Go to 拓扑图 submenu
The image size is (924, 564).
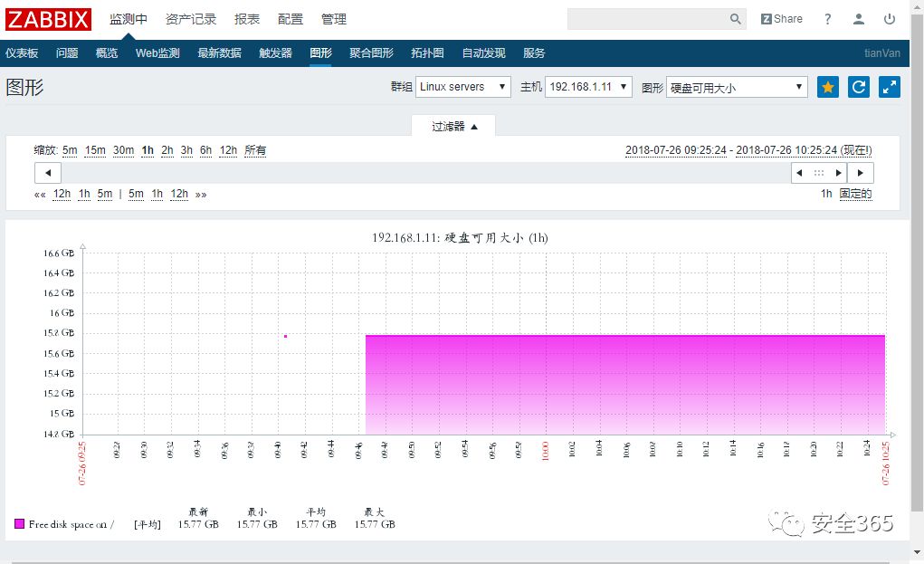(427, 53)
